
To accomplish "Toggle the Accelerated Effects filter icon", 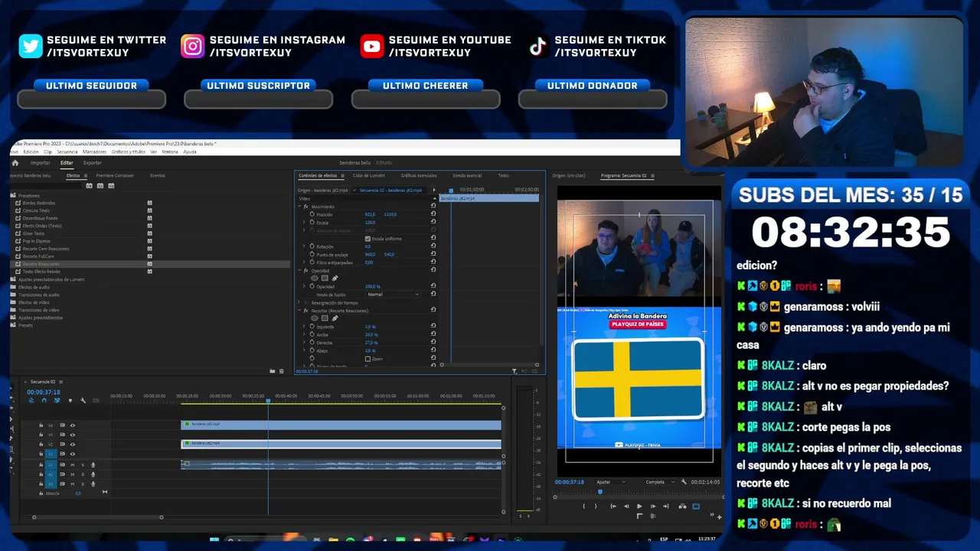I will pyautogui.click(x=90, y=186).
